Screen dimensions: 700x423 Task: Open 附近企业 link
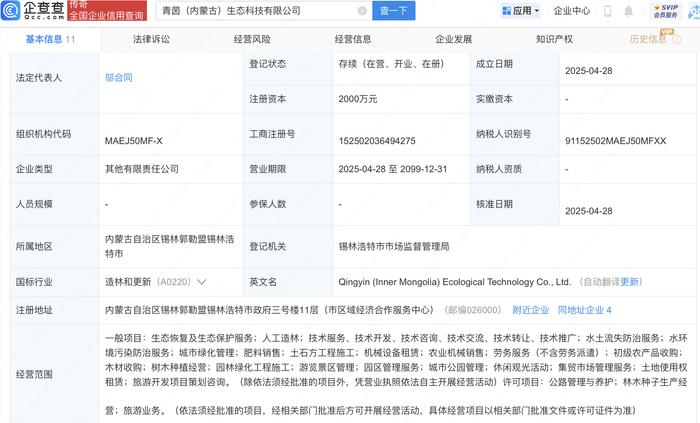531,310
